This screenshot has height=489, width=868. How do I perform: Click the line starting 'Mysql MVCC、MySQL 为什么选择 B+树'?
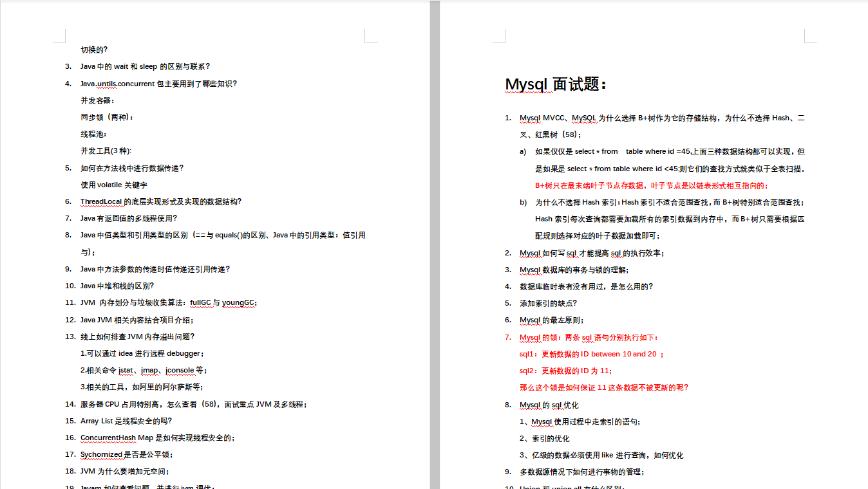click(662, 118)
